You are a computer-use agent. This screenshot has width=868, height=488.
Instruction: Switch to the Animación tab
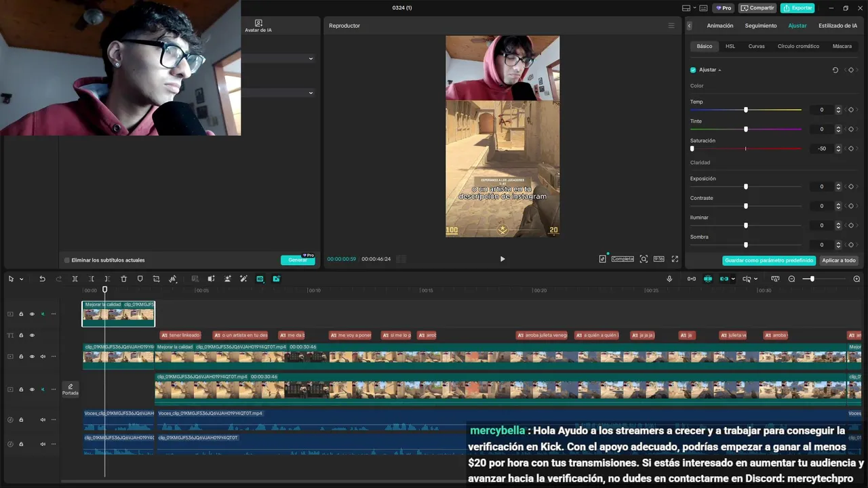(x=720, y=26)
